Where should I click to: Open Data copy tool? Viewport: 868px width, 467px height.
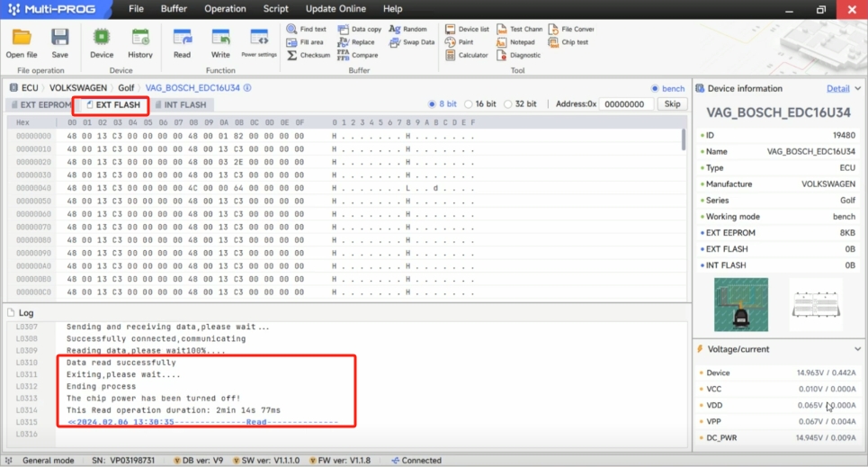click(x=359, y=29)
